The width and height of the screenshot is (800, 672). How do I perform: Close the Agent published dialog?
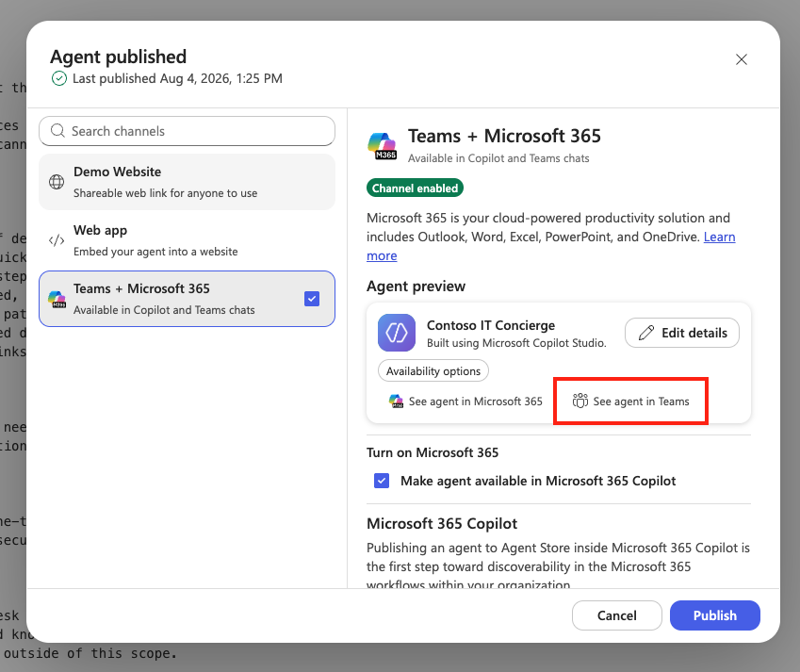[x=742, y=59]
